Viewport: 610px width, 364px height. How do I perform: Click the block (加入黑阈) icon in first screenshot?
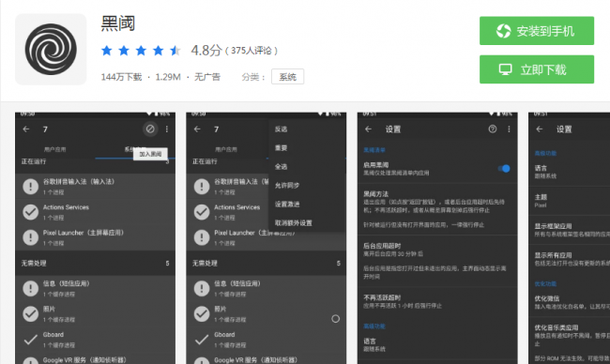(150, 129)
